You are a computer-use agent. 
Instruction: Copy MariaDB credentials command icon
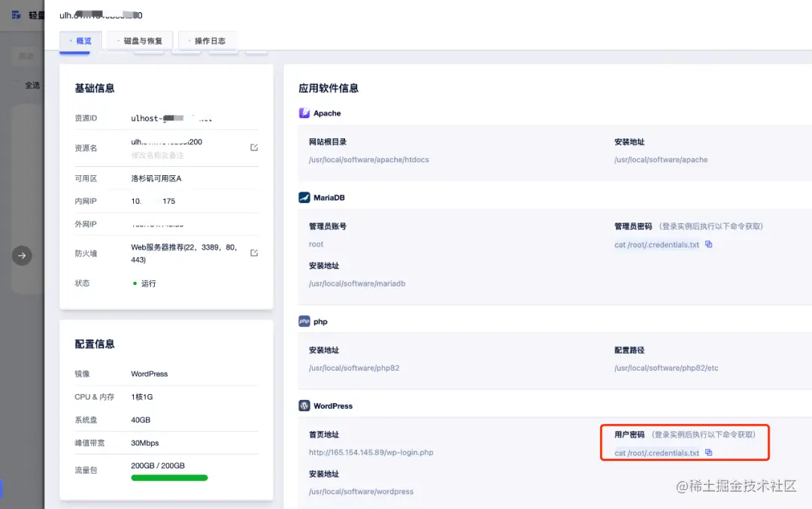(x=708, y=244)
